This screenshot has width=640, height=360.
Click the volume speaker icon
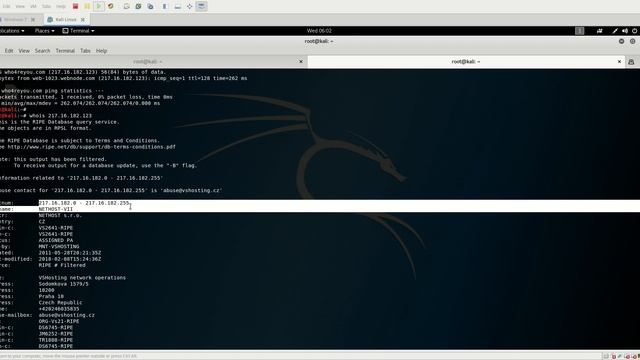(x=625, y=31)
